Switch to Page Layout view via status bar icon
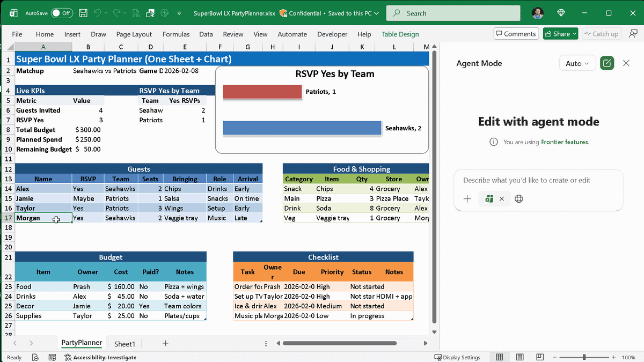 pos(519,357)
